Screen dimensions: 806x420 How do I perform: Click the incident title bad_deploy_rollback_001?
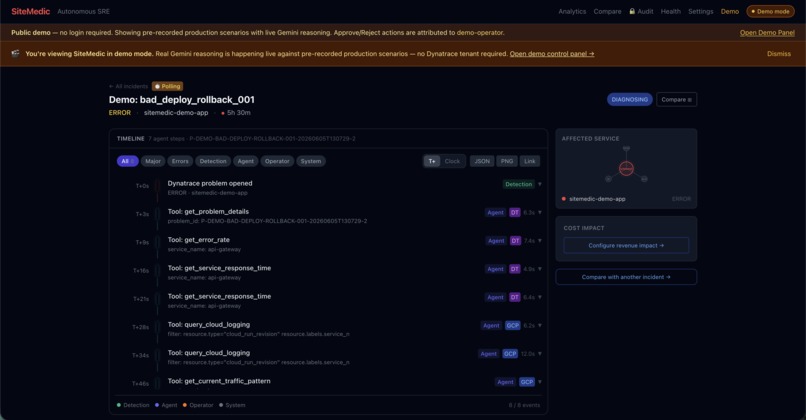pyautogui.click(x=181, y=100)
